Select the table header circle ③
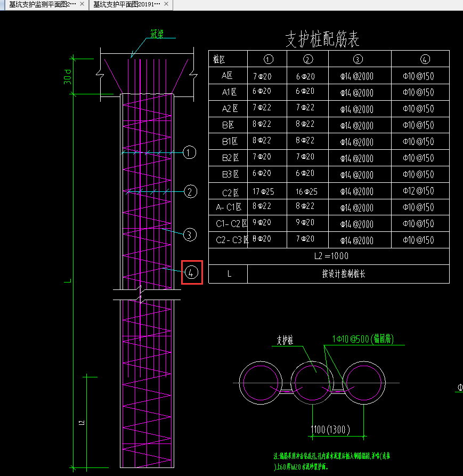 tap(358, 59)
